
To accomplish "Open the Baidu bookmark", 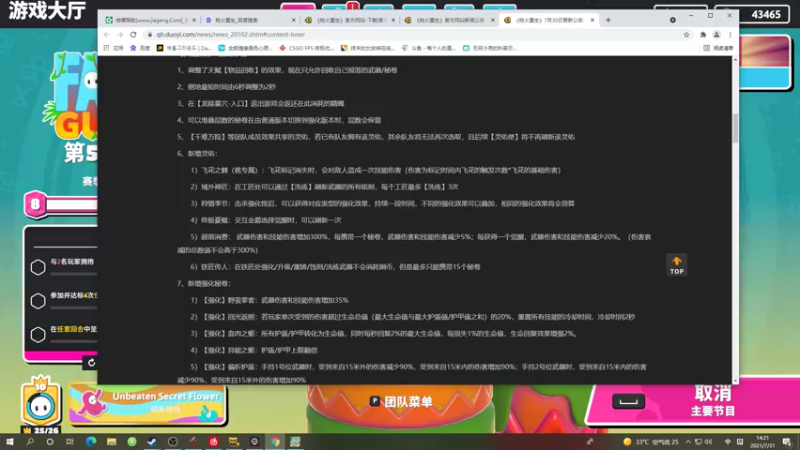I will tap(140, 48).
